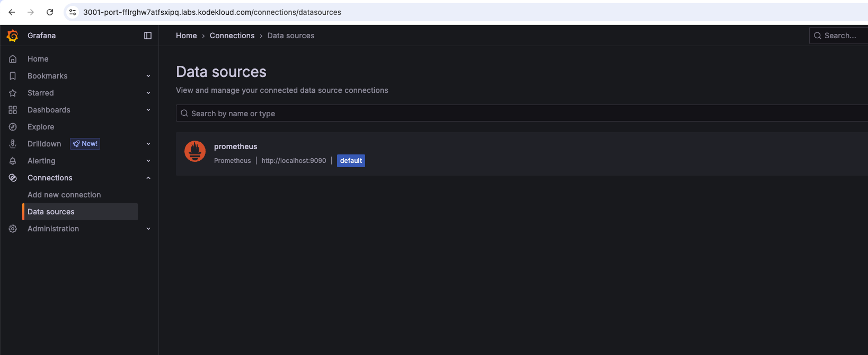The width and height of the screenshot is (868, 355).
Task: Open Connections in the sidebar menu
Action: pos(50,178)
